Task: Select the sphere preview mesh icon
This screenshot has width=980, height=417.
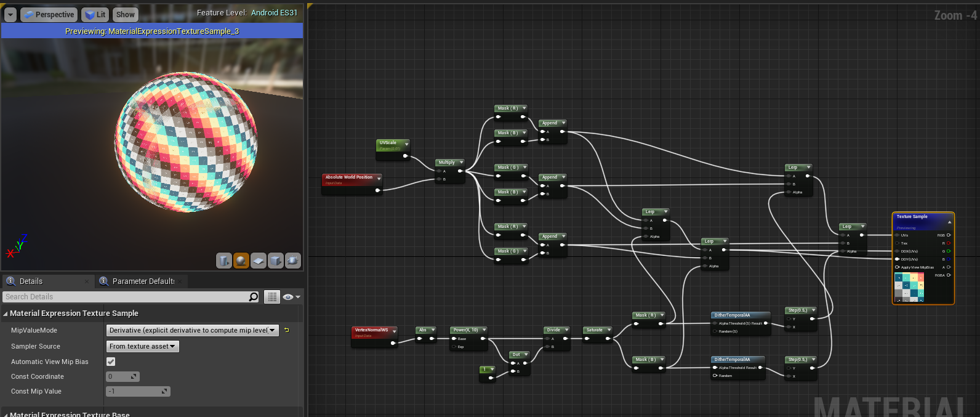Action: click(x=241, y=261)
